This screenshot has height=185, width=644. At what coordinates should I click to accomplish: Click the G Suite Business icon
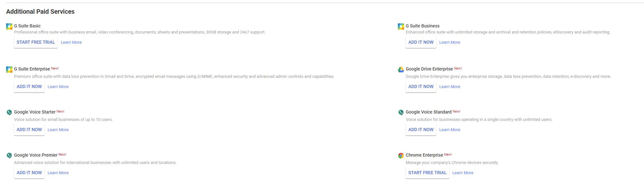[401, 26]
